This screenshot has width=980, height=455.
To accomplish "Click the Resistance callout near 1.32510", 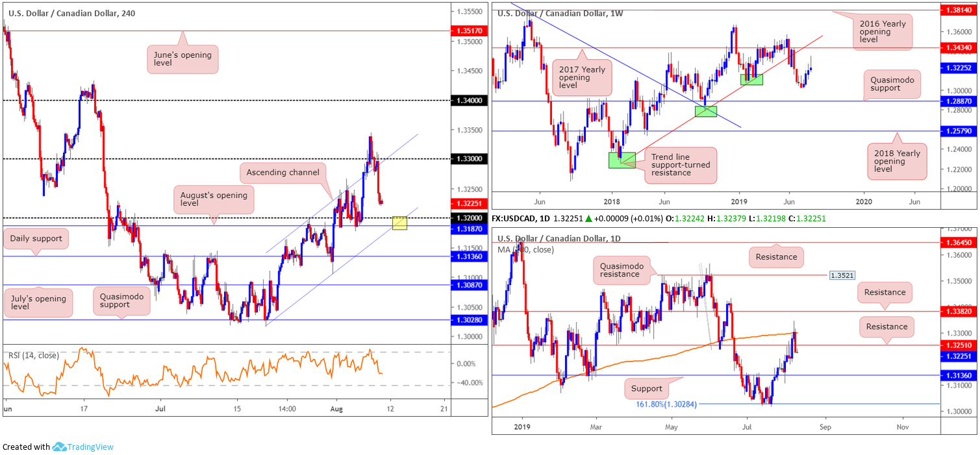I will tap(886, 327).
